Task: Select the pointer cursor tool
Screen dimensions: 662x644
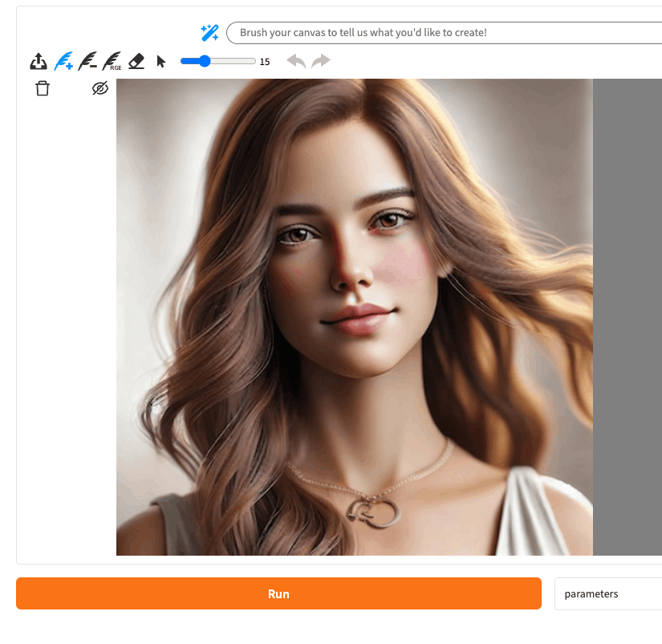Action: pyautogui.click(x=160, y=62)
